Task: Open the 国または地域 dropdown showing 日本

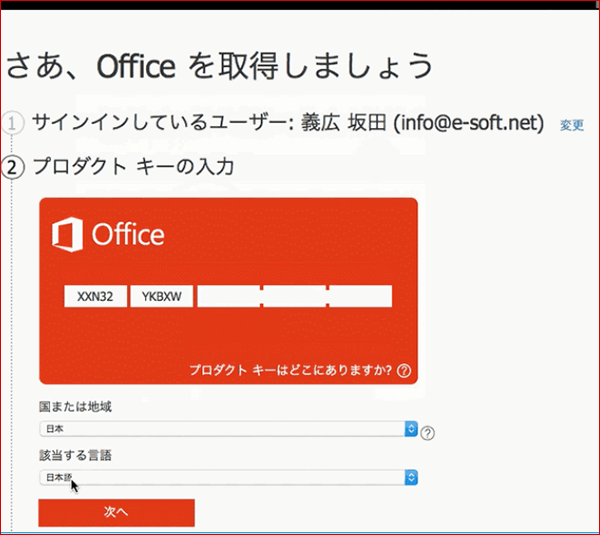Action: pyautogui.click(x=228, y=429)
